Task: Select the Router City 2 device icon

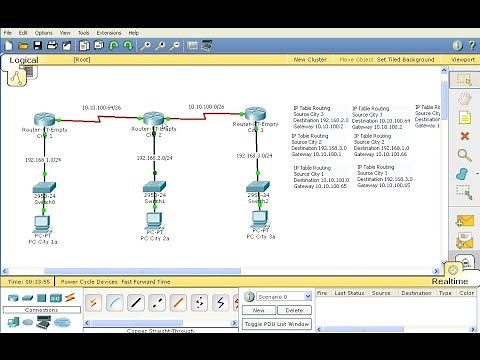Action: coord(153,118)
